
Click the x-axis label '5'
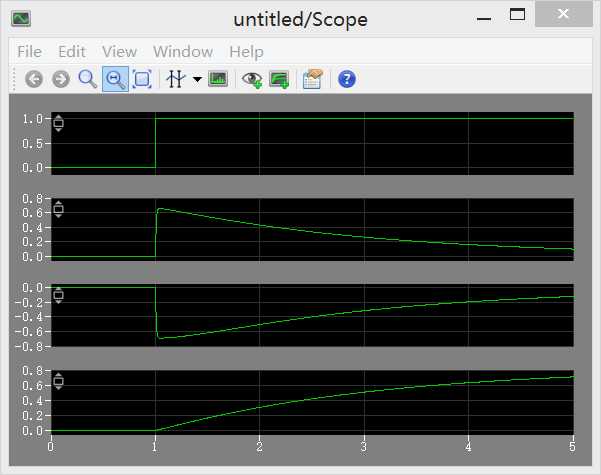coord(572,447)
